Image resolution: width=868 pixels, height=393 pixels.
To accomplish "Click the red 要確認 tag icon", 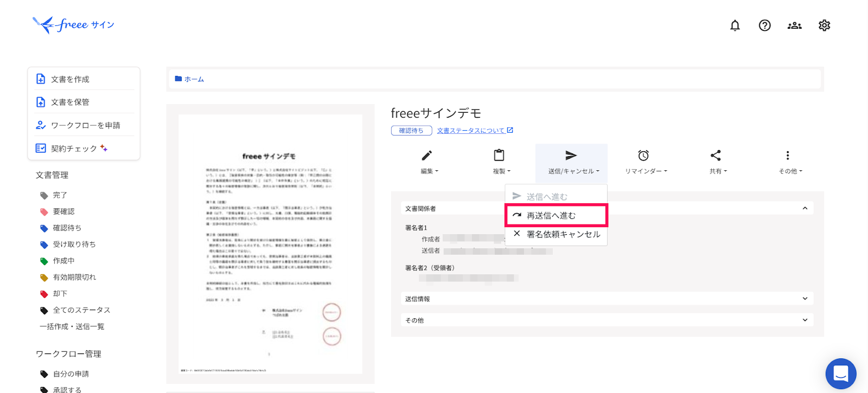I will [x=44, y=212].
